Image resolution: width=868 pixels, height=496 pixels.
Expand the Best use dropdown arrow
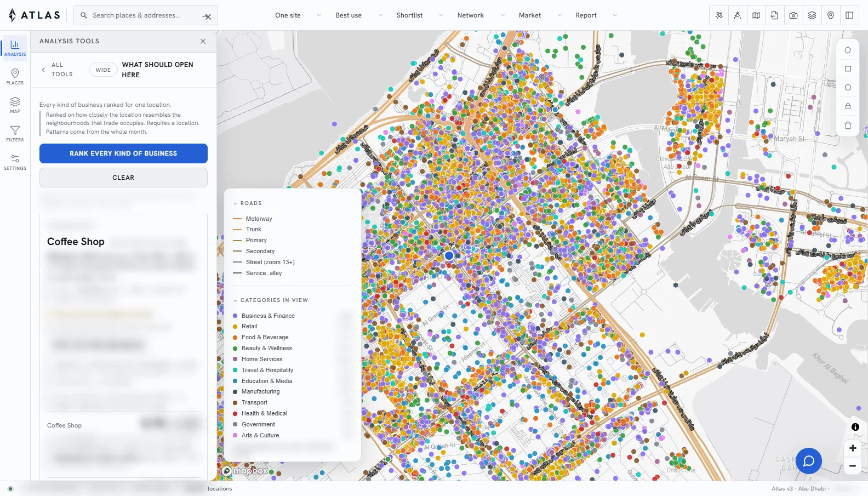(380, 15)
